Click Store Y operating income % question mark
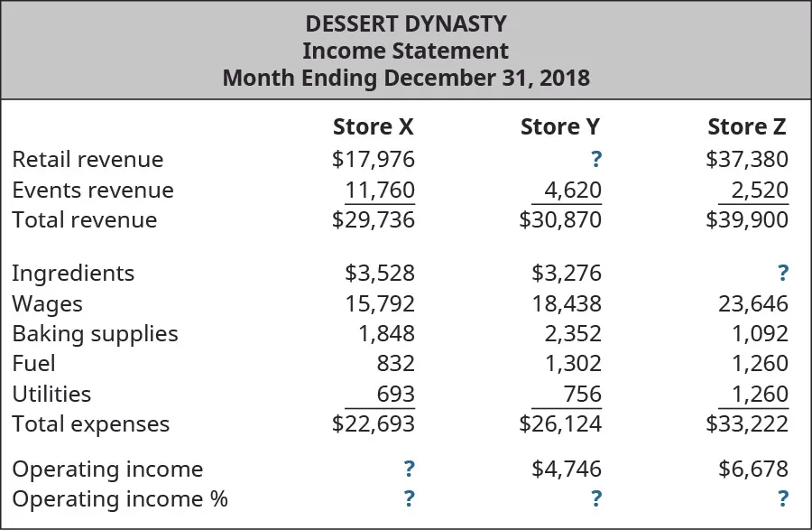This screenshot has height=530, width=812. coord(595,499)
